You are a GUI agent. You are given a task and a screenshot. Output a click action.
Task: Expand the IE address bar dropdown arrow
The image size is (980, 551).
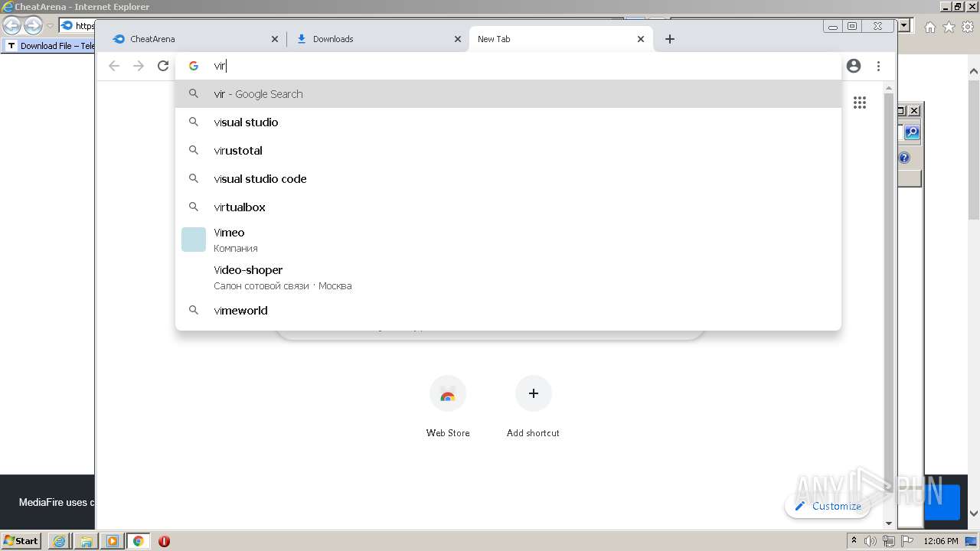904,25
